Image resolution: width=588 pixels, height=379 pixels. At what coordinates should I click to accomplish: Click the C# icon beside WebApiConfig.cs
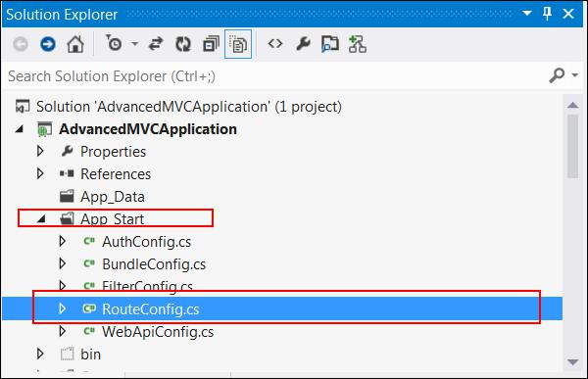pyautogui.click(x=89, y=331)
